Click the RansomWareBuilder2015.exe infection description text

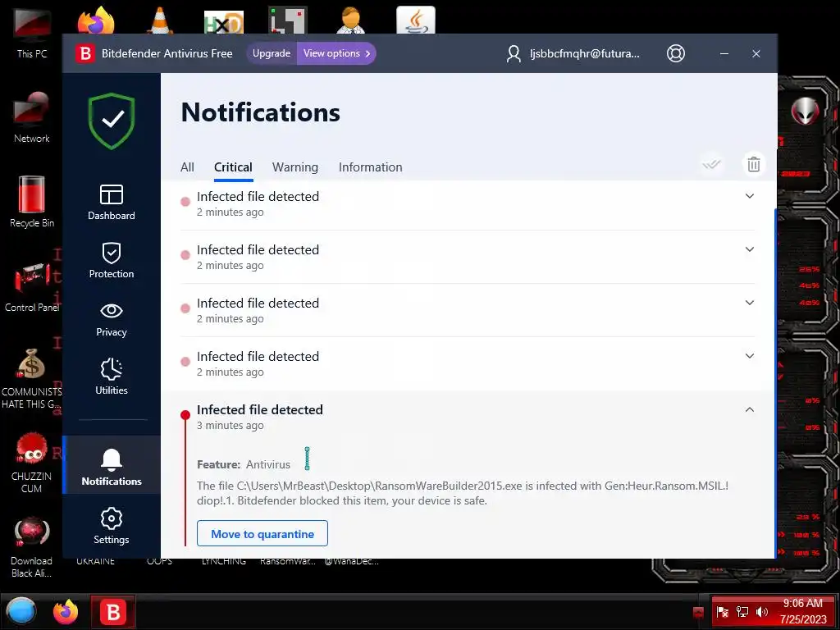[x=463, y=493]
